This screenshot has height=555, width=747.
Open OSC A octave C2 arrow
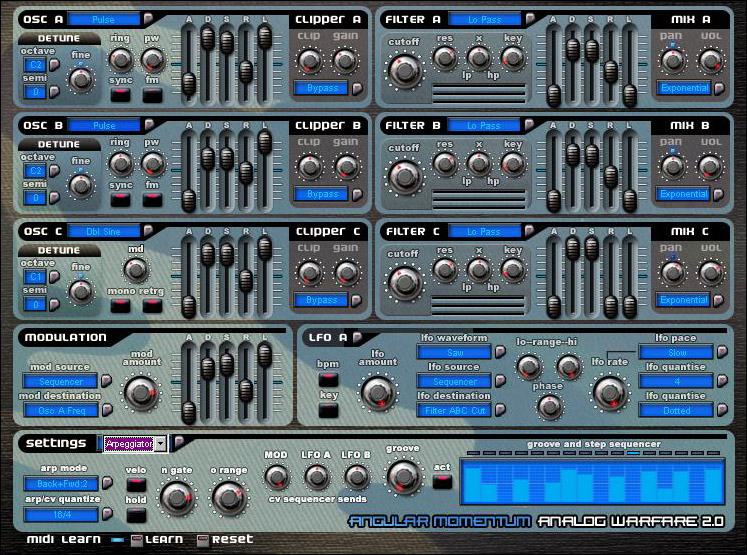[54, 64]
